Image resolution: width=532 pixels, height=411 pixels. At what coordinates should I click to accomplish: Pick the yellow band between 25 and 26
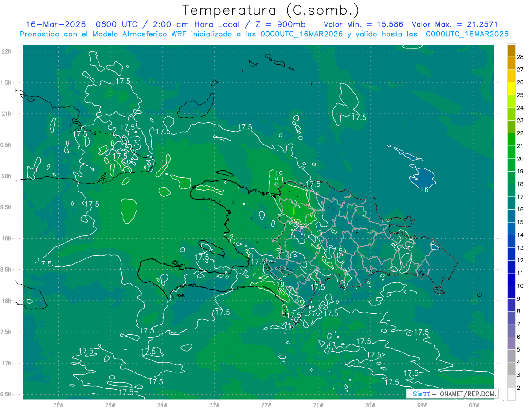coord(512,89)
